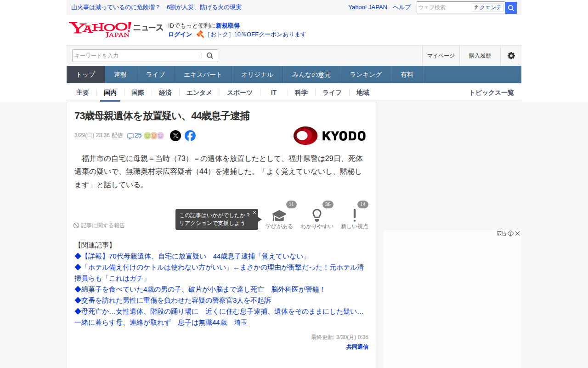
Task: Select the スポーツ category
Action: coord(240,92)
